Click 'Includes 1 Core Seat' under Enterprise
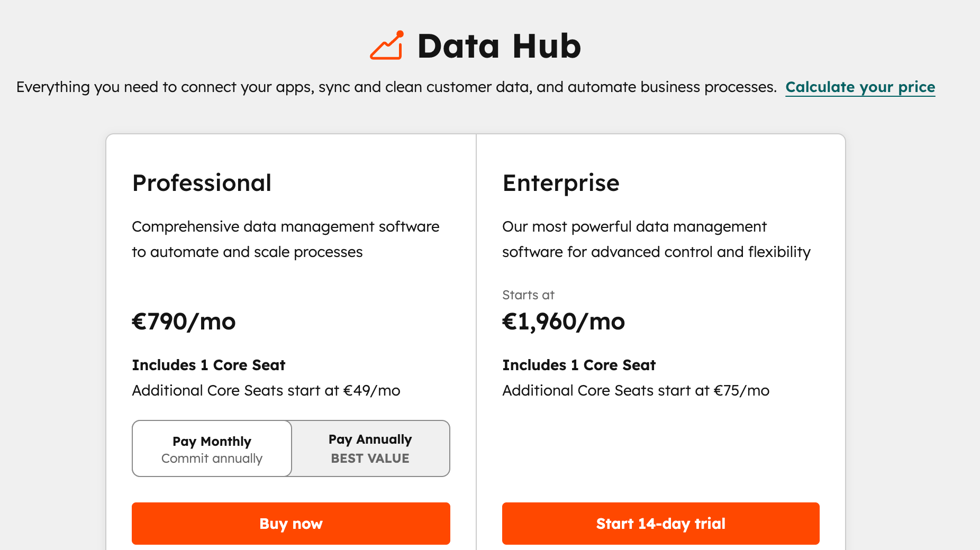 [x=578, y=365]
